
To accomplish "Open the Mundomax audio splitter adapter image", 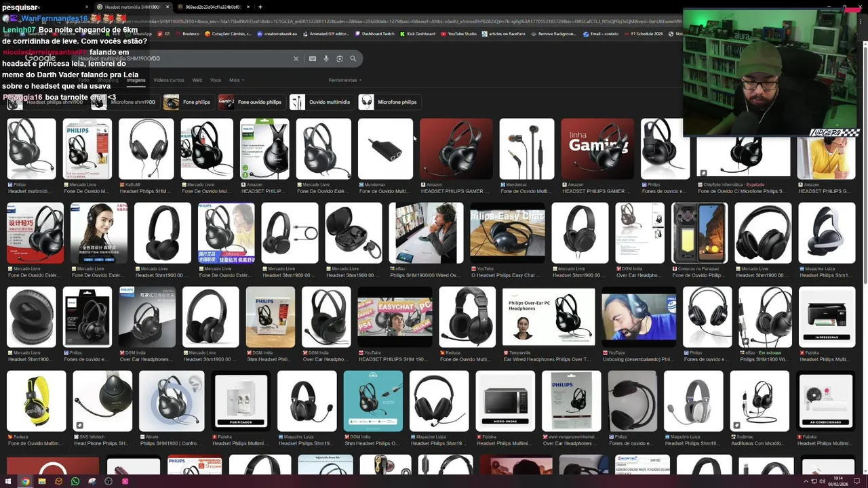I will 385,149.
